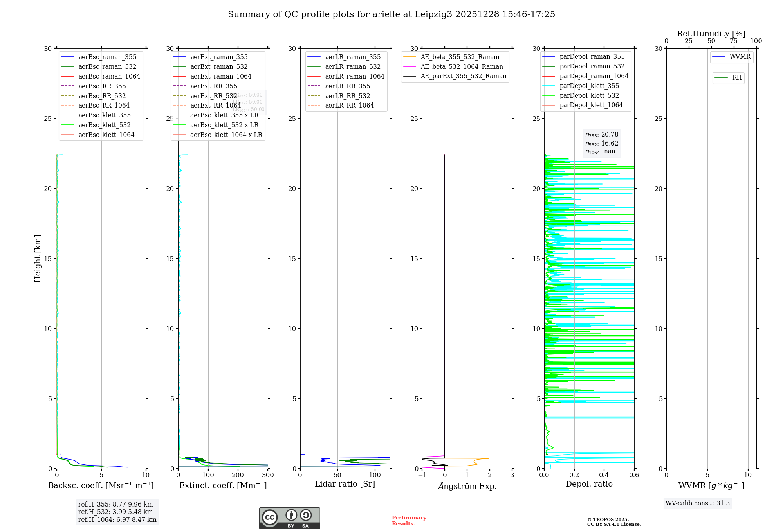Screen dimensions: 783x532
Task: Select the aerExt_RR_1064 legend entry
Action: [215, 106]
